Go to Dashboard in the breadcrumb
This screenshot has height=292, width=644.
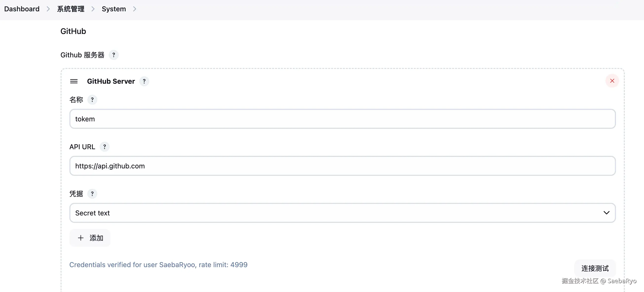22,9
